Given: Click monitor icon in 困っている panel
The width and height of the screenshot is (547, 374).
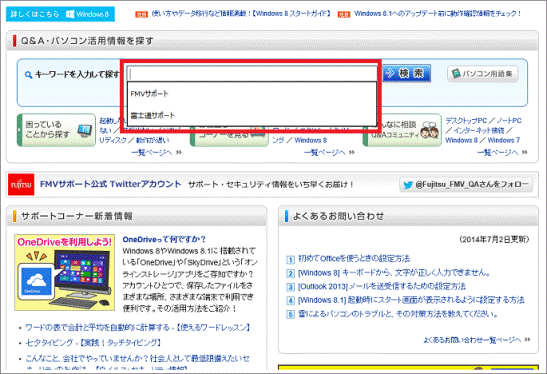Looking at the screenshot, I should [x=84, y=130].
